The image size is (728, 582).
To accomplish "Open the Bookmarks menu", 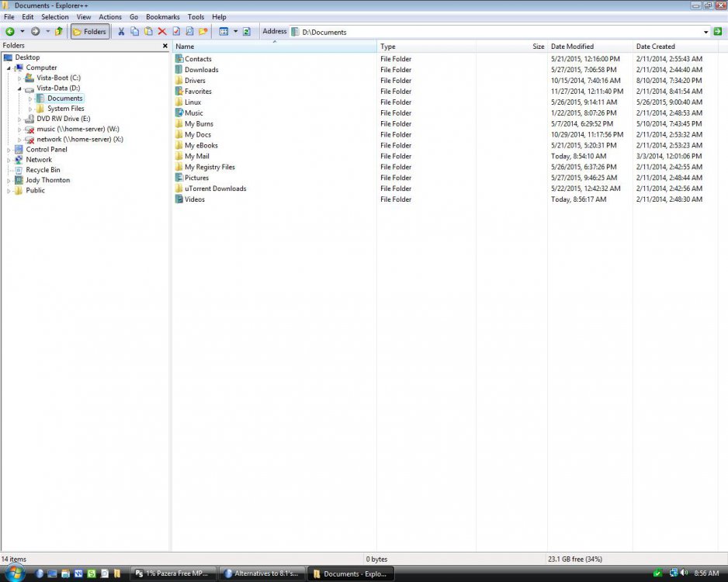I will [163, 16].
